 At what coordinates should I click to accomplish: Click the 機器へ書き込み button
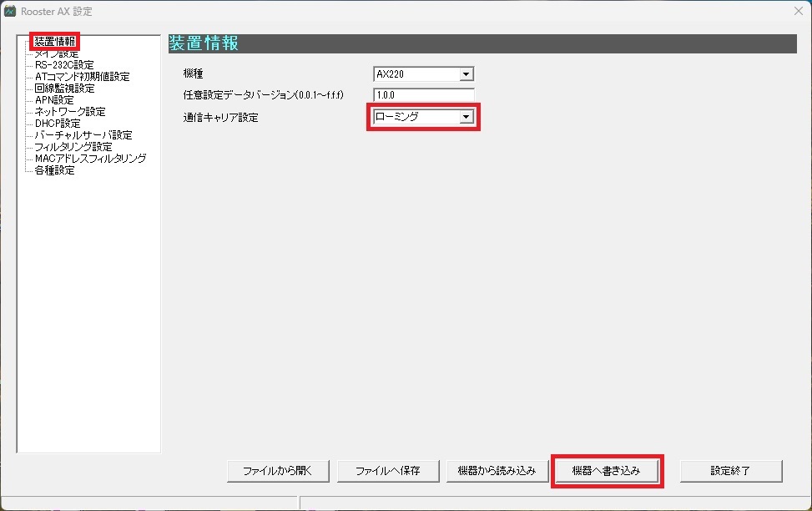[x=607, y=471]
